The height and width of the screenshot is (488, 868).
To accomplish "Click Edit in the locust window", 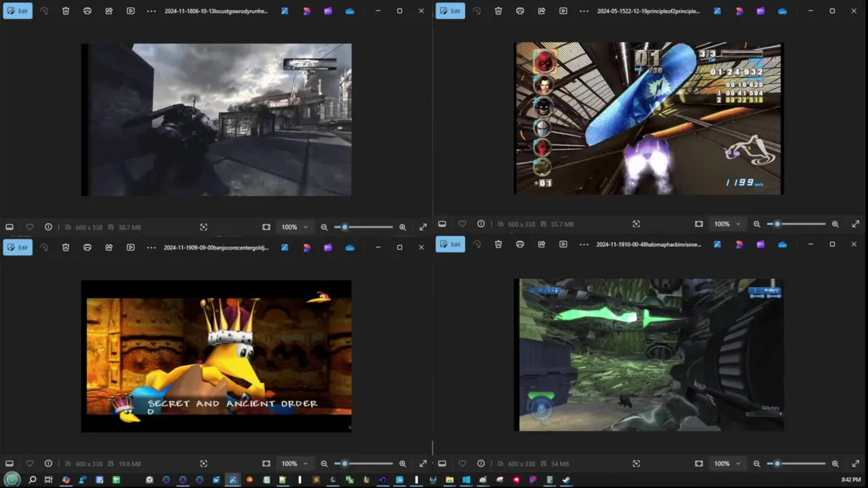I will click(x=18, y=11).
